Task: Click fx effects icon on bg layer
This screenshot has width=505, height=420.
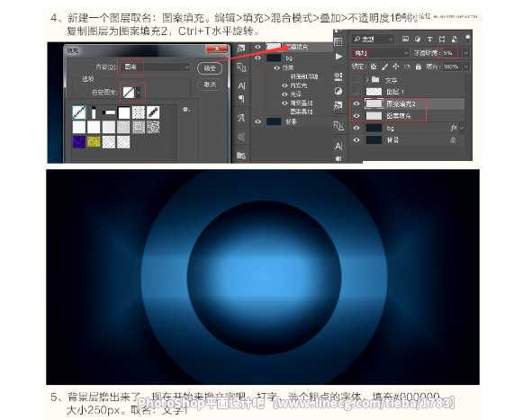Action: coord(454,128)
